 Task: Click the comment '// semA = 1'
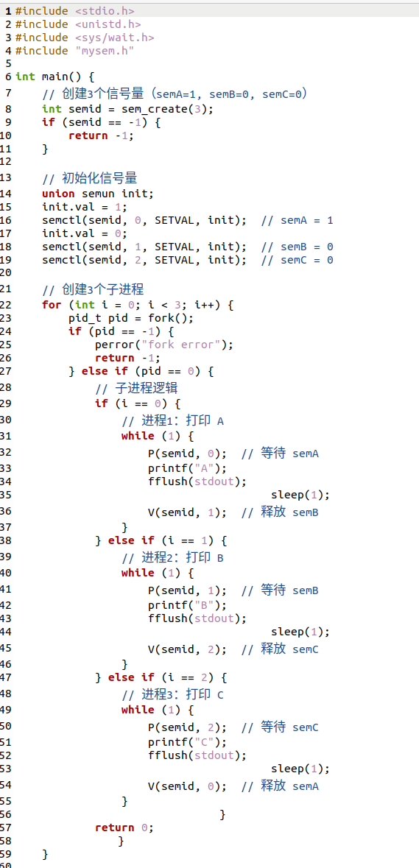297,220
